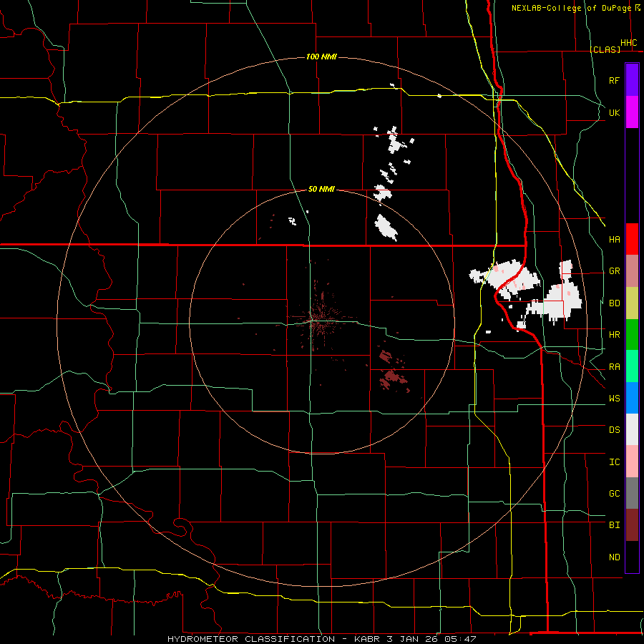Click the brown BI color swatch

[632, 525]
